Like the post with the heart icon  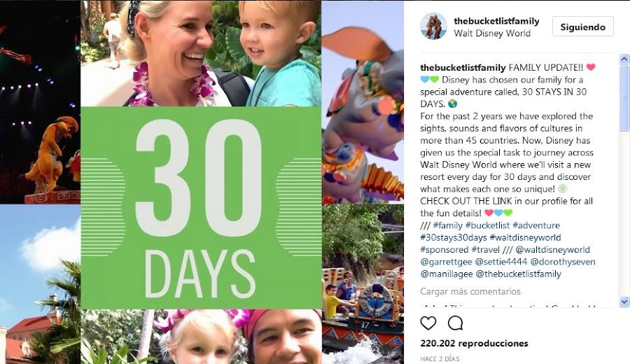428,323
